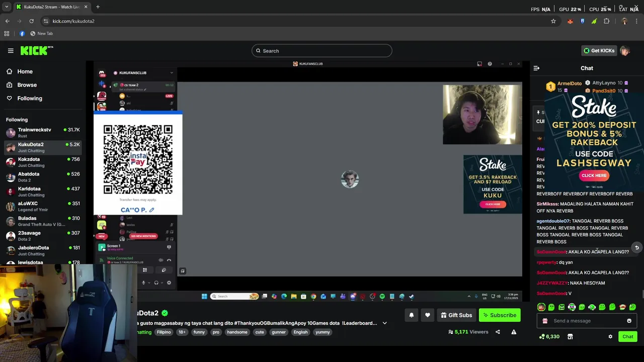Insert the headphones green emote

click(572, 307)
